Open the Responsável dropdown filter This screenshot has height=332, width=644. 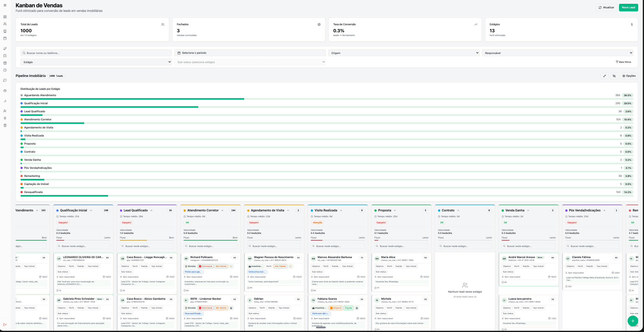pyautogui.click(x=558, y=53)
